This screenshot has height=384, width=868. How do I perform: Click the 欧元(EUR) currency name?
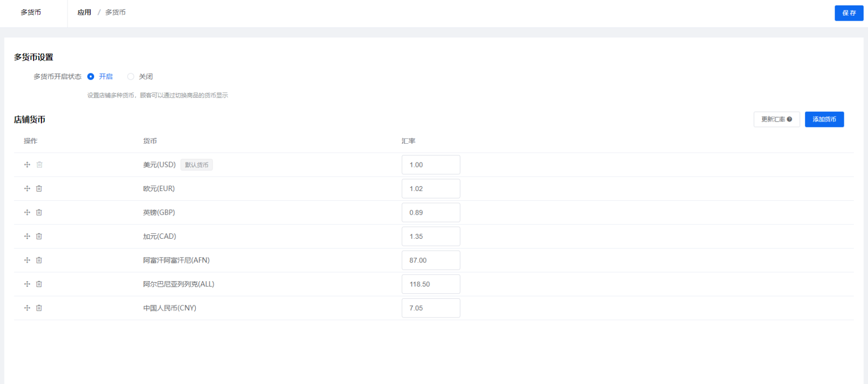pos(159,189)
